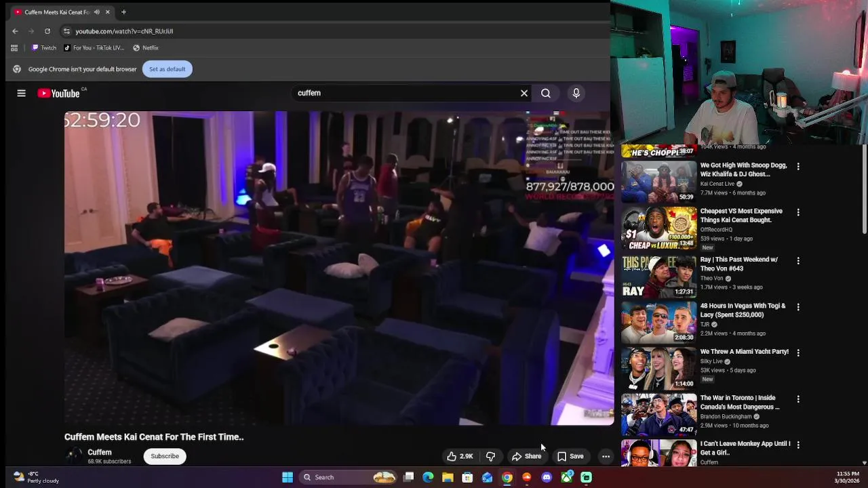868x488 pixels.
Task: Open the Cheap vs Luxury video thumbnail
Action: 659,228
